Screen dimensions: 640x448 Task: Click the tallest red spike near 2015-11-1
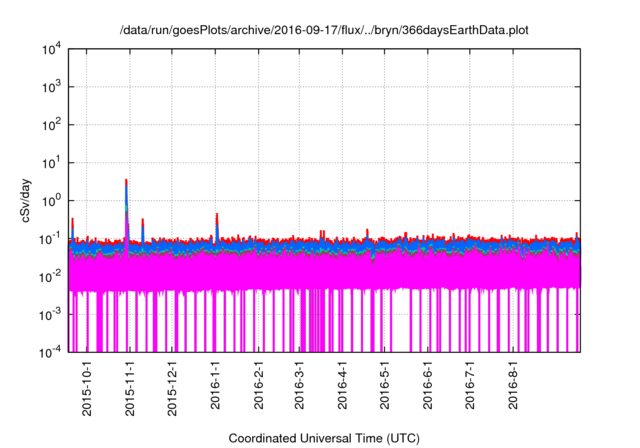click(x=126, y=182)
